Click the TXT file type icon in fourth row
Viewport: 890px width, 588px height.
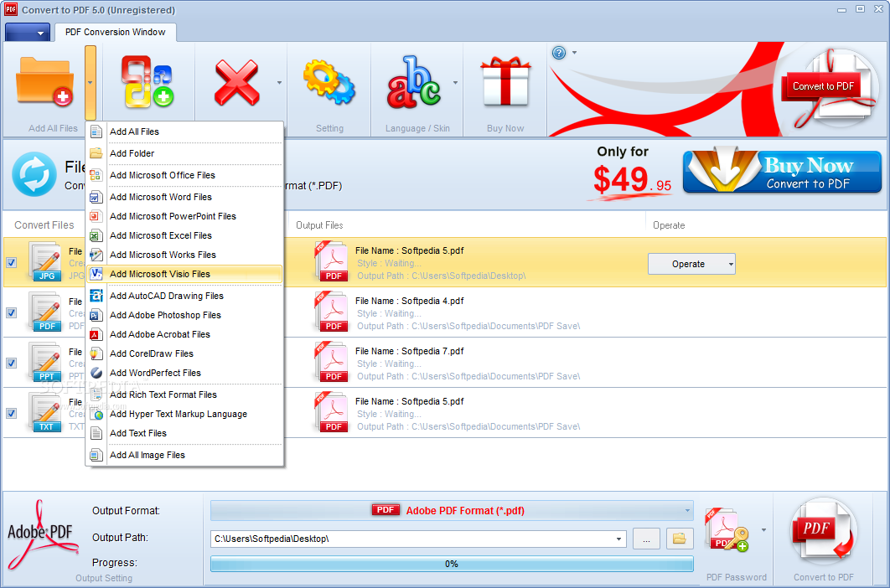tap(47, 413)
